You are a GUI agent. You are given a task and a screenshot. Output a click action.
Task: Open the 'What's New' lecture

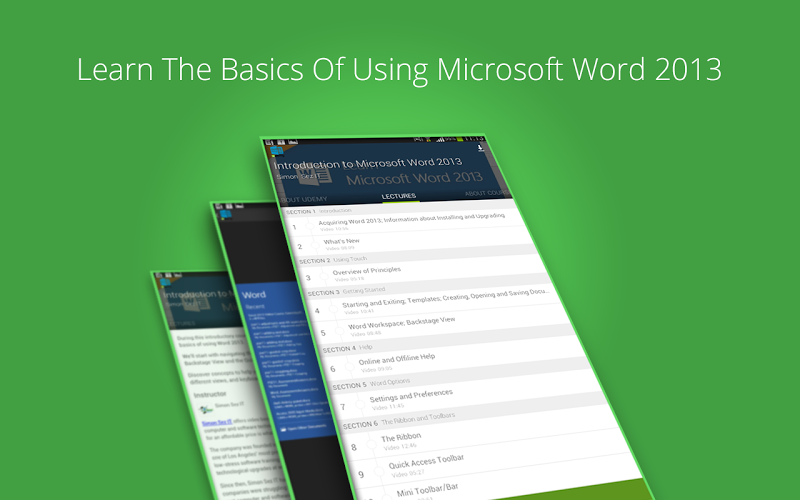coord(341,241)
